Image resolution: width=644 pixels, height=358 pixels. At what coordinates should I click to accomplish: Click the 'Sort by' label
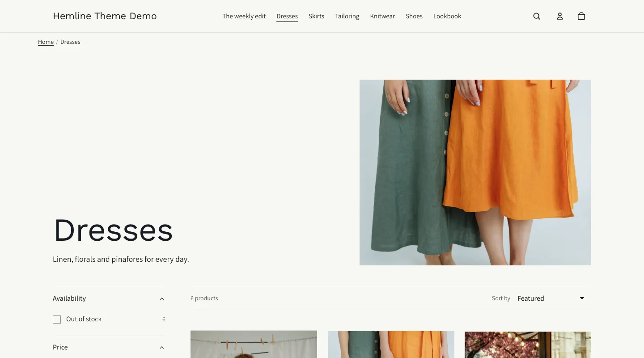pos(501,298)
